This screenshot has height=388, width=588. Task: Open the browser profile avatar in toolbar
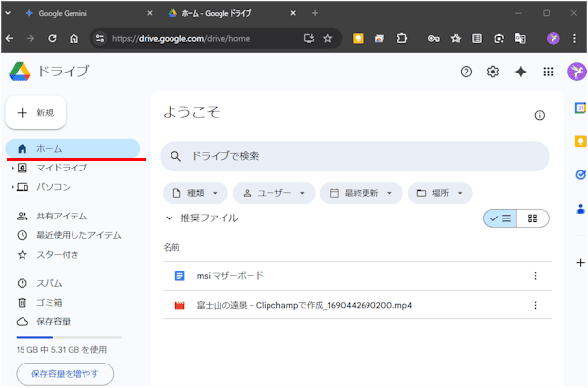click(x=553, y=38)
